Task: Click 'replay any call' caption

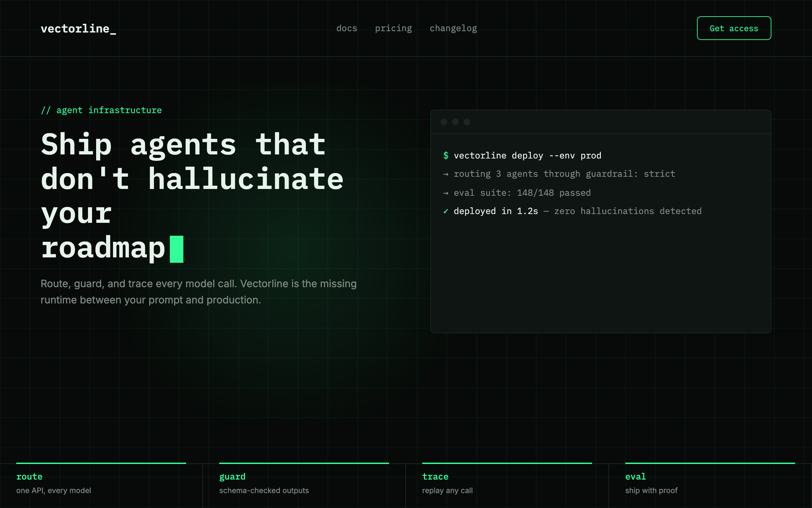Action: pos(447,490)
